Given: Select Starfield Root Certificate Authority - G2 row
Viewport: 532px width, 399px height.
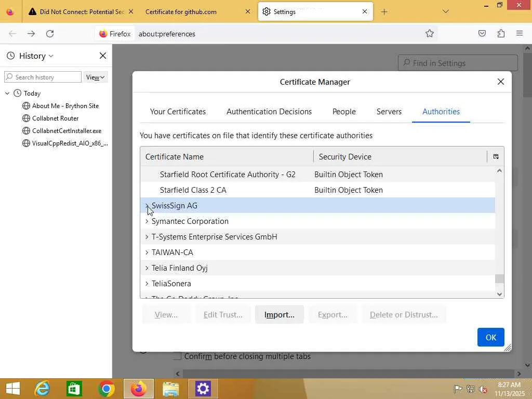Looking at the screenshot, I should click(317, 174).
